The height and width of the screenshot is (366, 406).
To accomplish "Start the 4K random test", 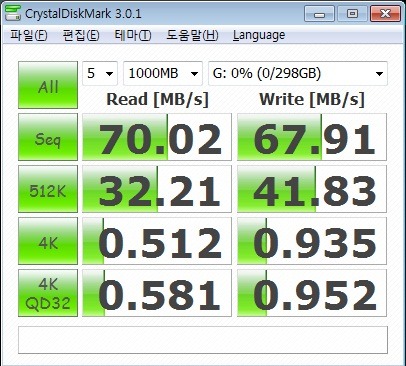I will click(48, 241).
